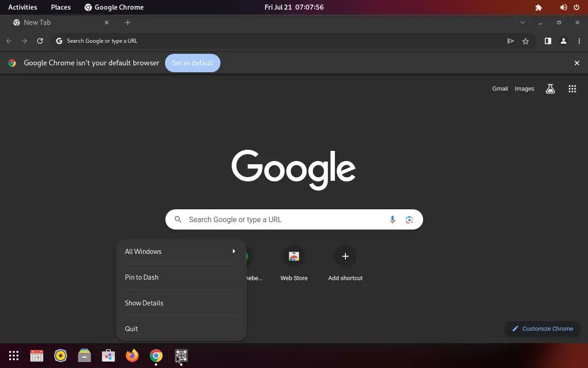The width and height of the screenshot is (588, 368).
Task: Dismiss the default browser notification bar
Action: point(577,63)
